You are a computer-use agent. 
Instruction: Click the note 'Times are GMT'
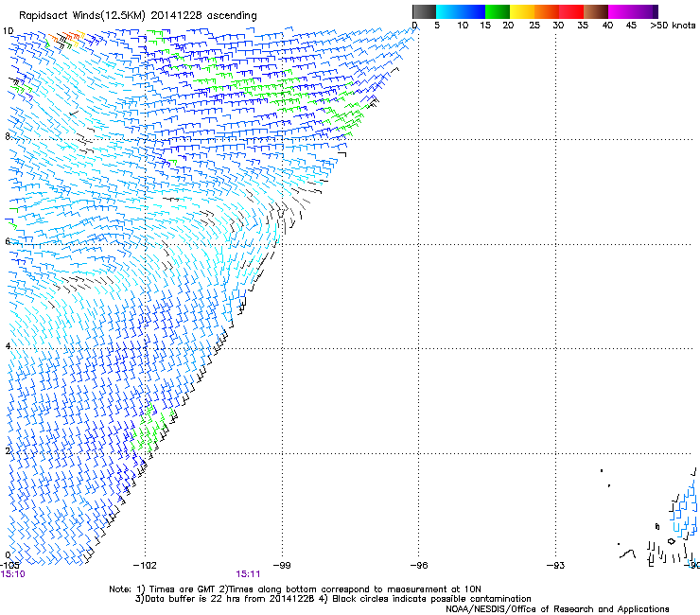pos(181,589)
